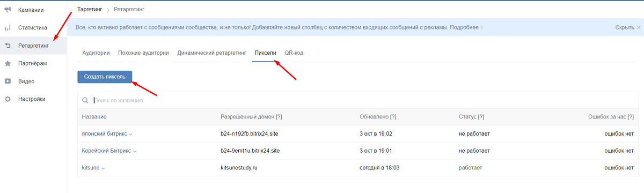
Task: Open Ретаргетинг section in sidebar
Action: [33, 46]
